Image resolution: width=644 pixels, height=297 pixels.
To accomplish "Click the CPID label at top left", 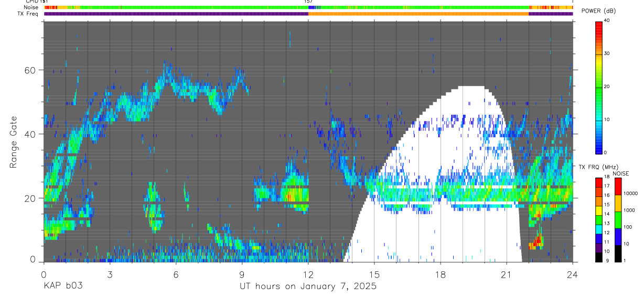I will point(33,2).
